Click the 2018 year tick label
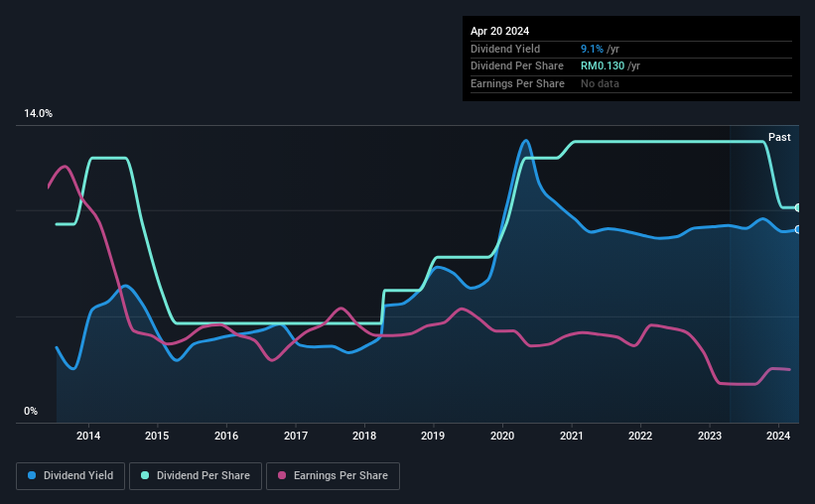The image size is (815, 504). pyautogui.click(x=364, y=436)
